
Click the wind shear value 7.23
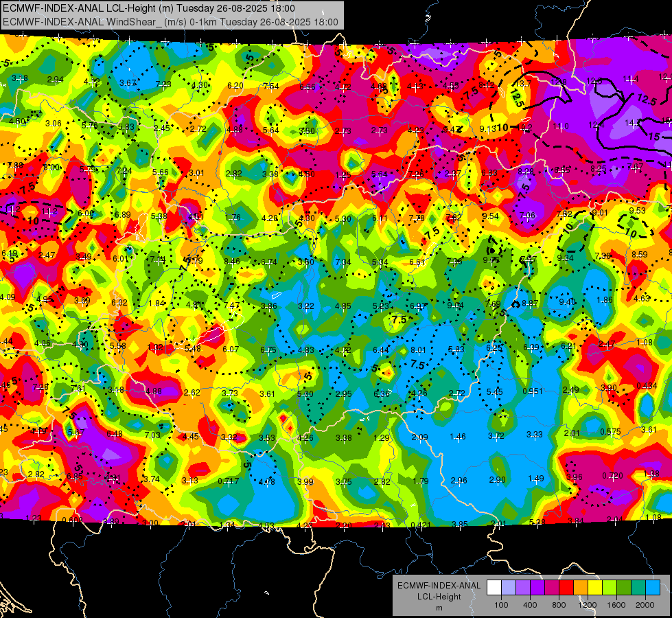163,84
